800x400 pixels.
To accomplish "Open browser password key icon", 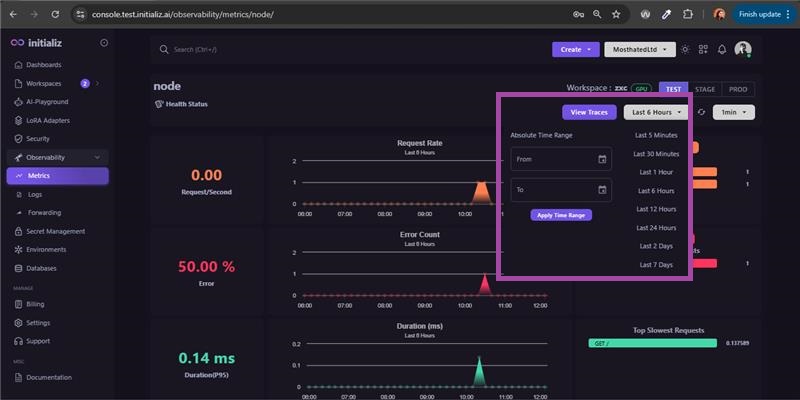I will [578, 14].
